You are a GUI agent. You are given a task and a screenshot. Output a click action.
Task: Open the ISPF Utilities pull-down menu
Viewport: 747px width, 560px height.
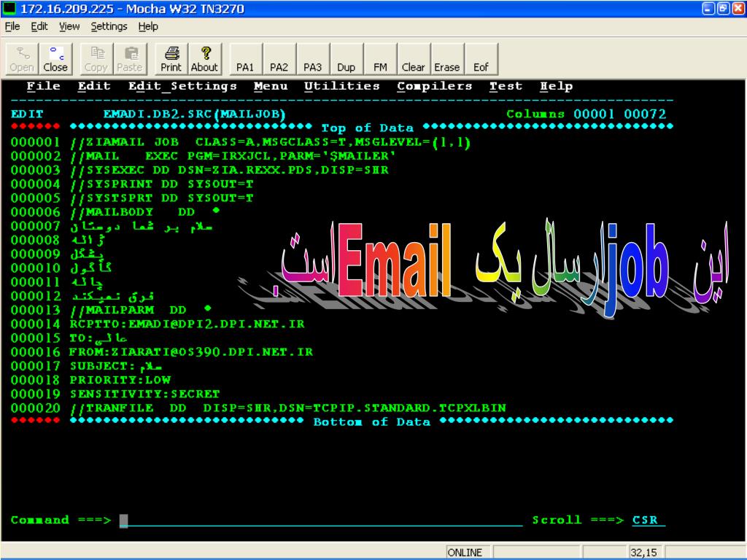click(x=341, y=86)
